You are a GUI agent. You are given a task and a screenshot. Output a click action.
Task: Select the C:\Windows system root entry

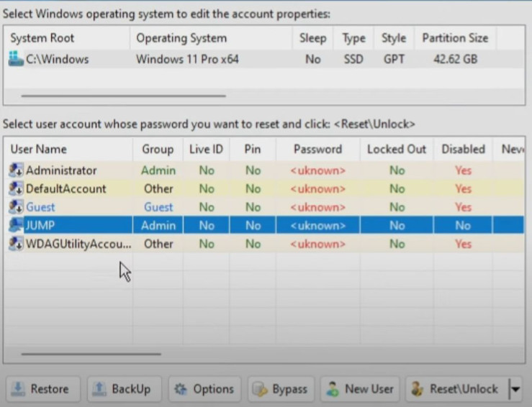pyautogui.click(x=58, y=59)
